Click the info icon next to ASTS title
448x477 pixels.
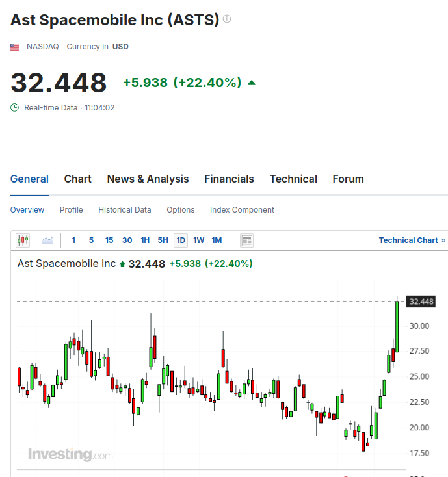227,19
